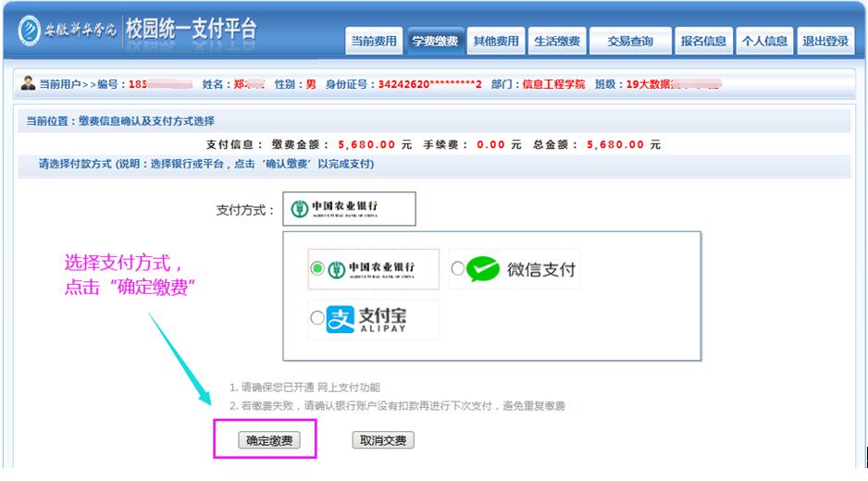Open the 生活缴费 tab
Image resolution: width=868 pixels, height=481 pixels.
click(557, 42)
